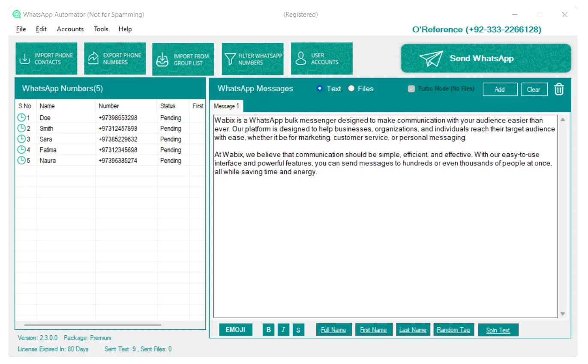Click the horizontal scrollbar of the numbers list

93,325
